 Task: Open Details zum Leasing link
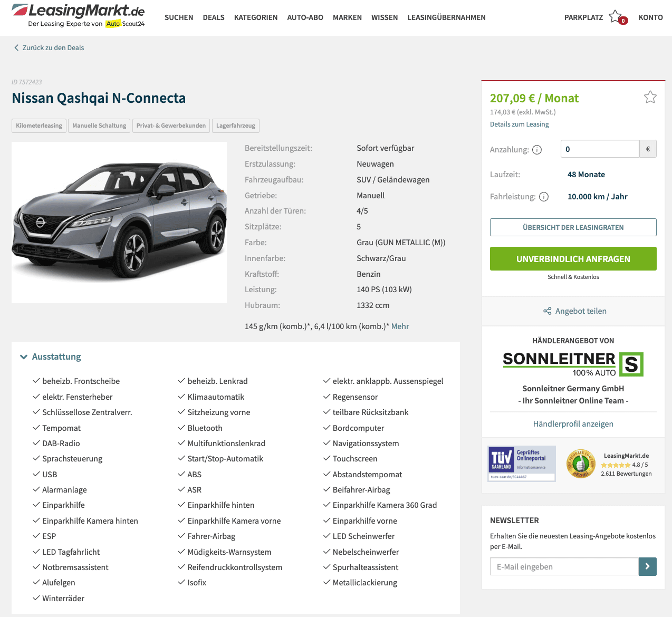[520, 124]
